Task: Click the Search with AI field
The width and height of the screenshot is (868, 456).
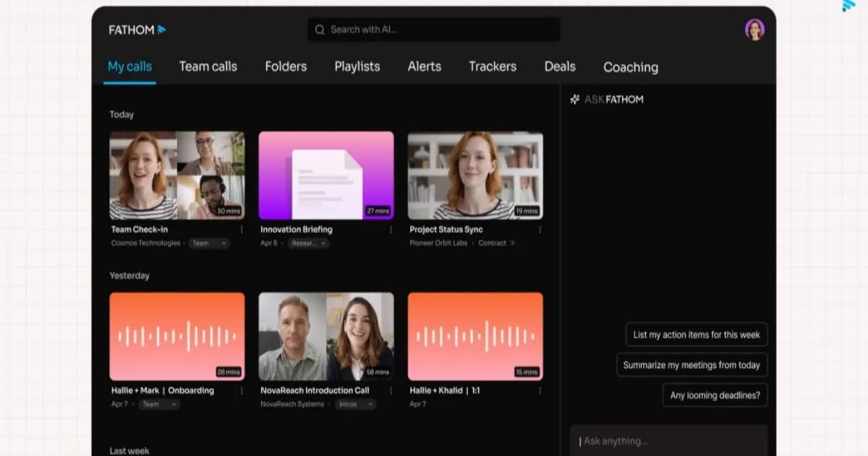Action: 434,30
